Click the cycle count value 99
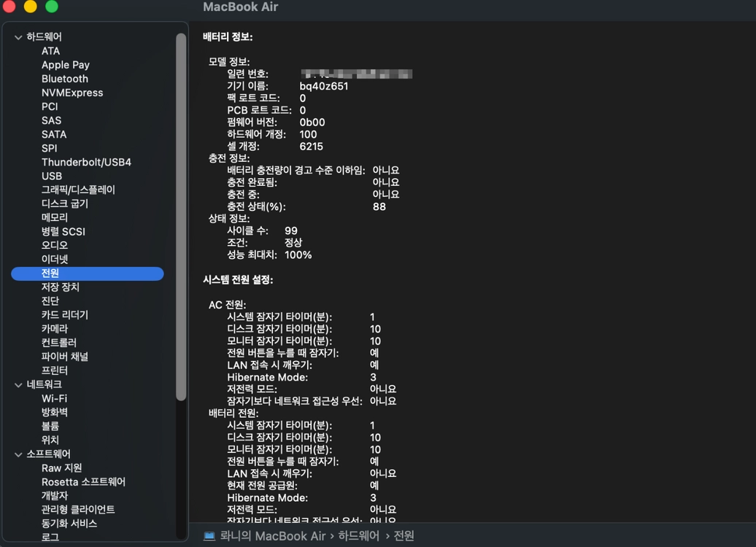Viewport: 756px width, 547px height. (x=290, y=231)
